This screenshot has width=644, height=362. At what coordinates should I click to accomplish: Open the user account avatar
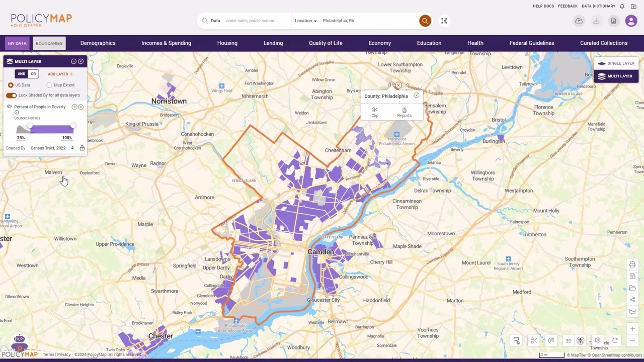tap(631, 21)
